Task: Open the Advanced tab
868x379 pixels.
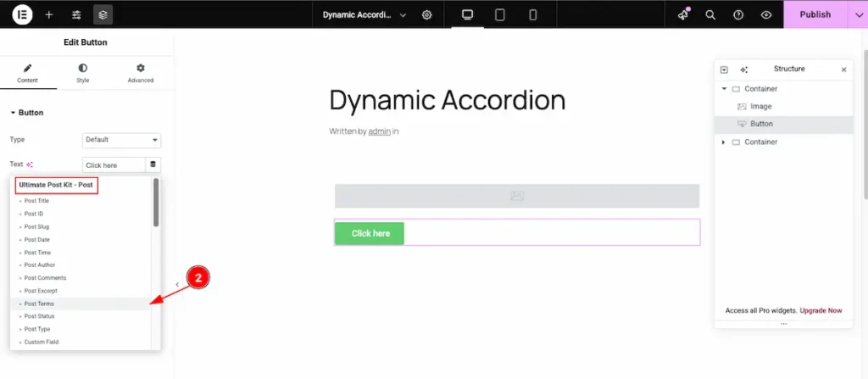Action: coord(141,72)
